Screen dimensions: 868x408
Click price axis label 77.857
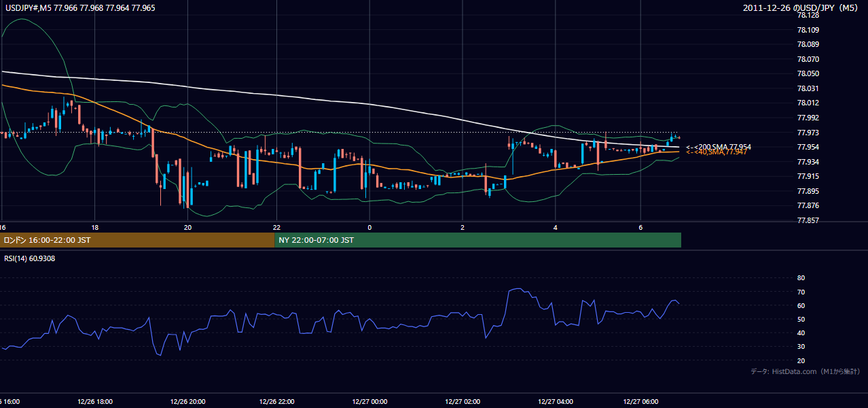pyautogui.click(x=808, y=220)
